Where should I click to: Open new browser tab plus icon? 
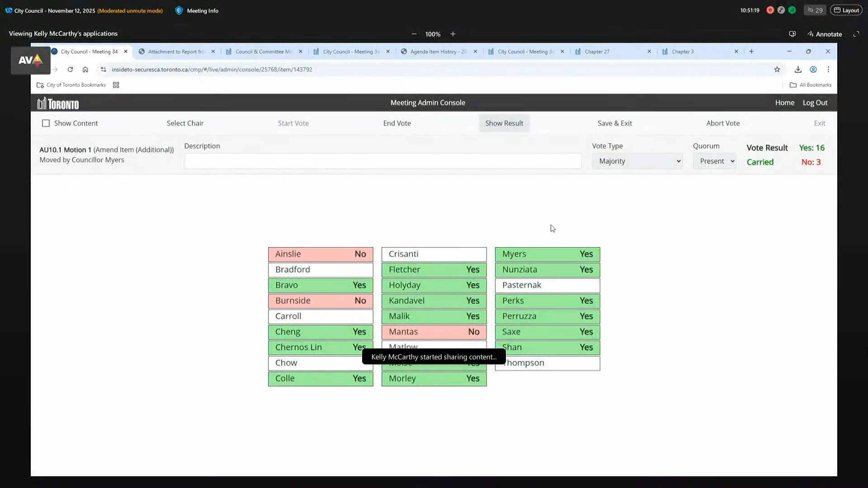coord(751,52)
